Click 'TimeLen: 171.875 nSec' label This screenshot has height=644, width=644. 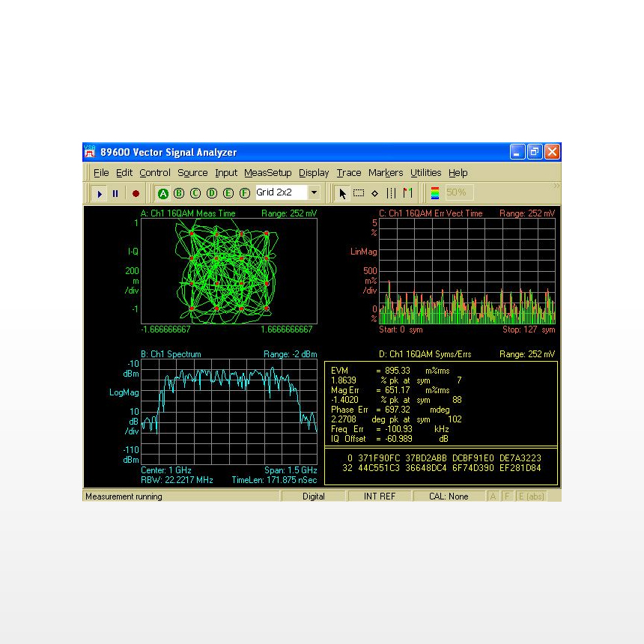pyautogui.click(x=274, y=480)
